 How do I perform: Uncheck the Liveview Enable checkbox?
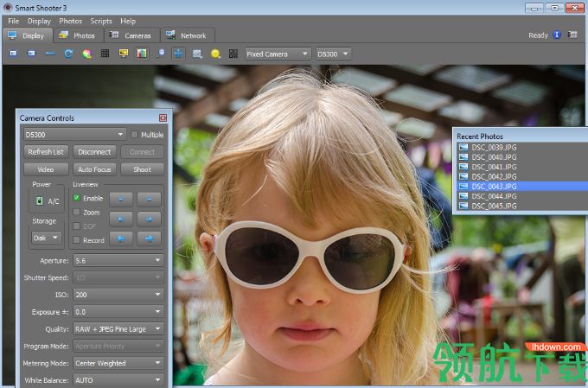(76, 198)
